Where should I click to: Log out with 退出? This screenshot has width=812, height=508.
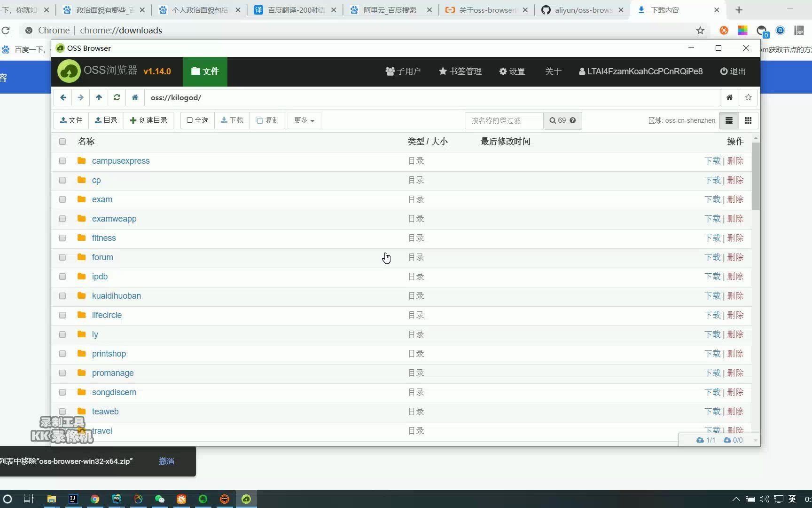733,71
